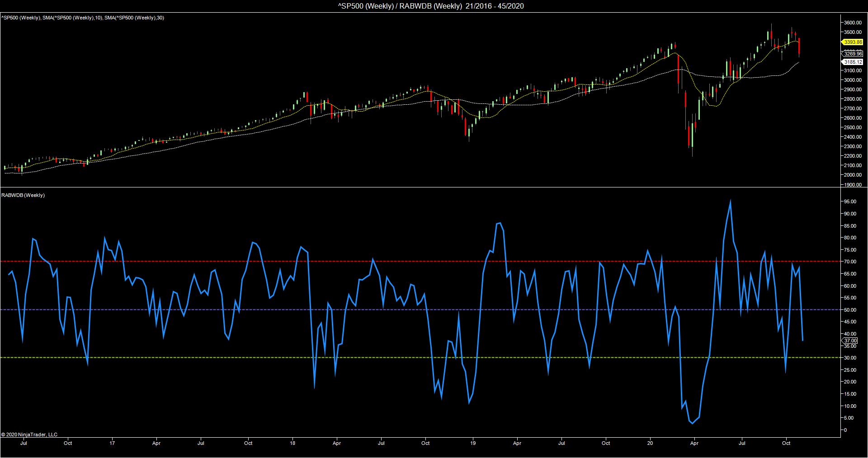Click the 85.00 indicator axis label
Viewport: 868px width, 458px height.
(x=850, y=226)
